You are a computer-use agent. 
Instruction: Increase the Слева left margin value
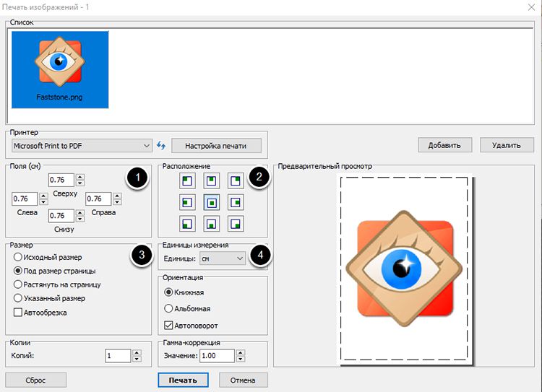43,196
